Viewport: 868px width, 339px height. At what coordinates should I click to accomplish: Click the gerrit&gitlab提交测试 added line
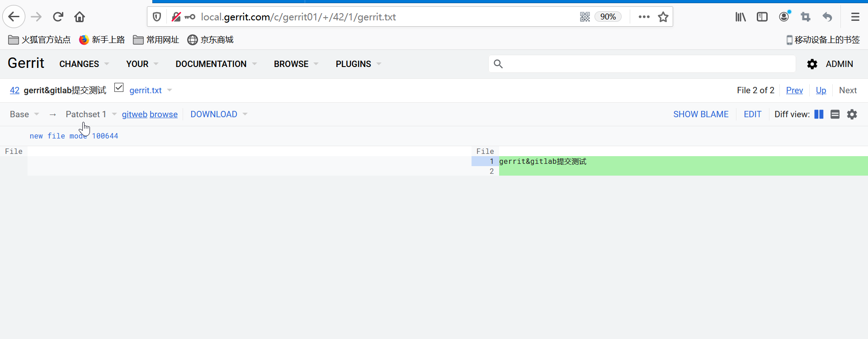pyautogui.click(x=542, y=161)
